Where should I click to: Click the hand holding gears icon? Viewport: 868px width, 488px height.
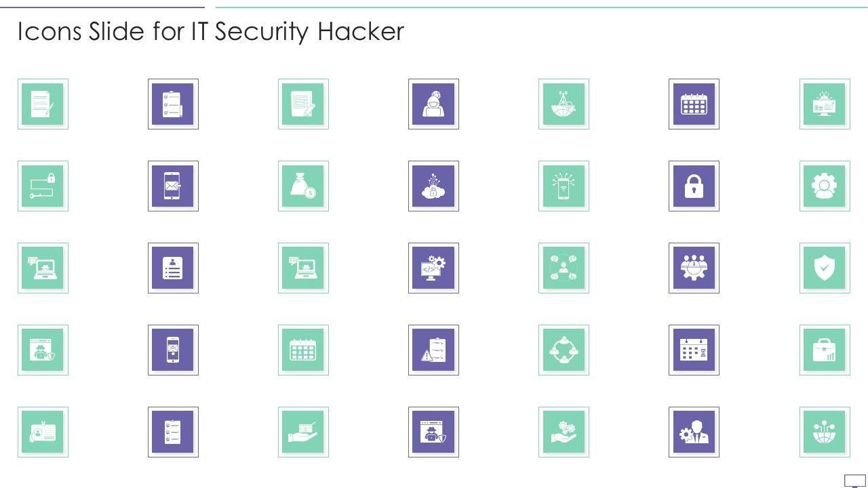[564, 432]
